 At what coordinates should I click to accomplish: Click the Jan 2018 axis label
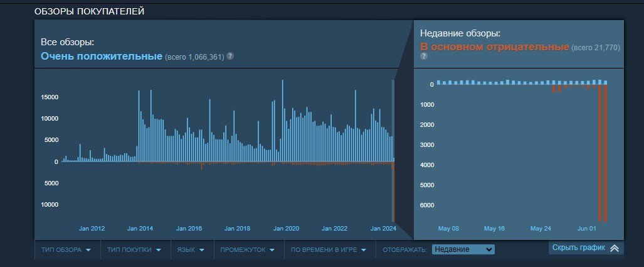coord(237,229)
